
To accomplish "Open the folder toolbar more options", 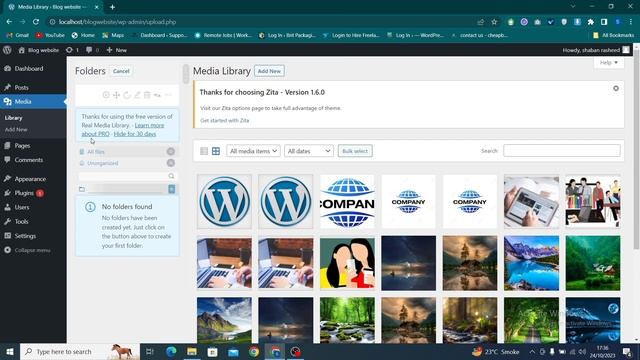I will [168, 95].
